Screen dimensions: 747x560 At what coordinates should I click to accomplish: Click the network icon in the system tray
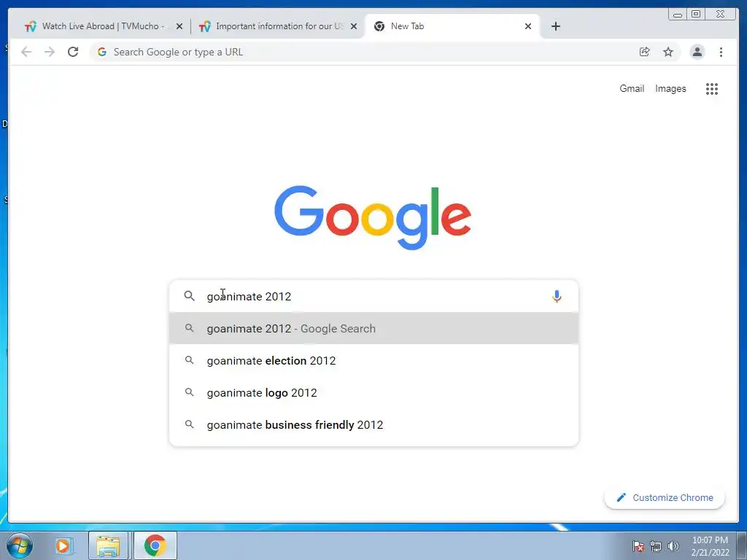[x=656, y=546]
